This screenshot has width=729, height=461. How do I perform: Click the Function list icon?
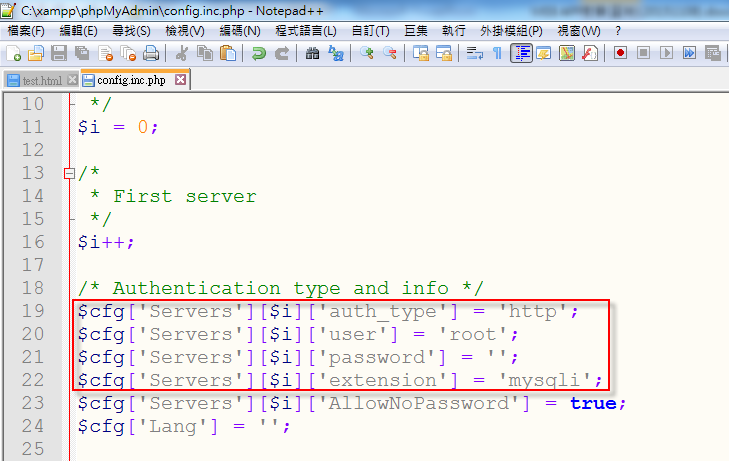(x=590, y=53)
